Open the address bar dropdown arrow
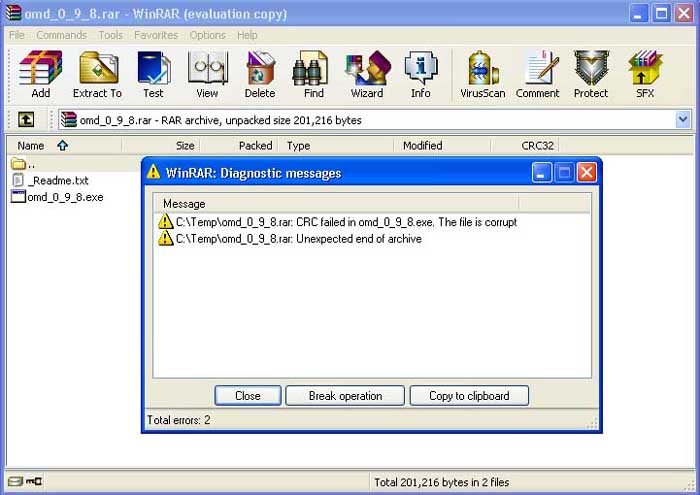The height and width of the screenshot is (495, 700). coord(683,120)
